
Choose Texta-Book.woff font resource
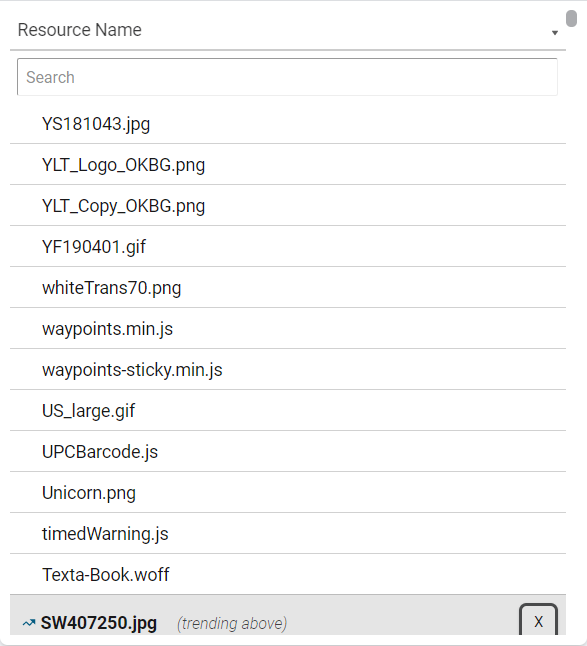point(288,574)
